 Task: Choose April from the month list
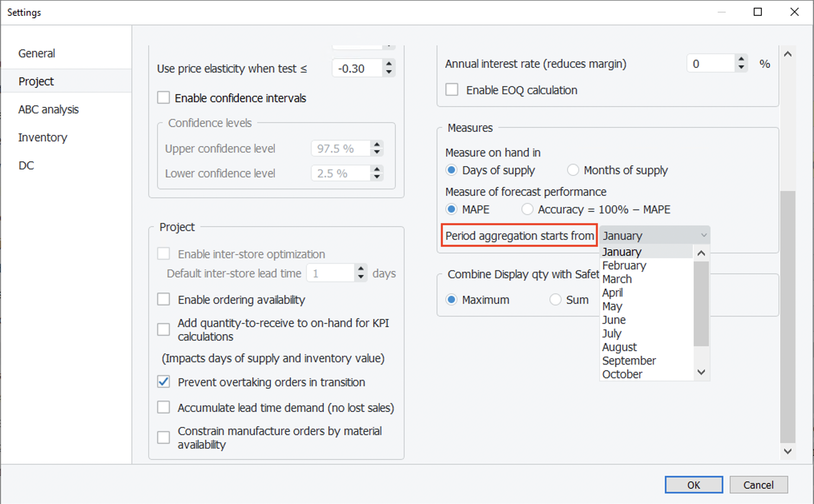[613, 293]
